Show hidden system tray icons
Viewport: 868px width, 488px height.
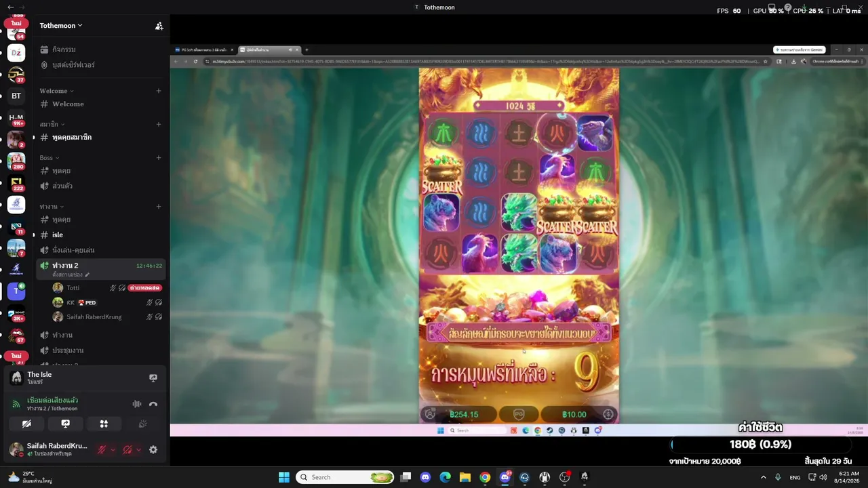point(763,477)
